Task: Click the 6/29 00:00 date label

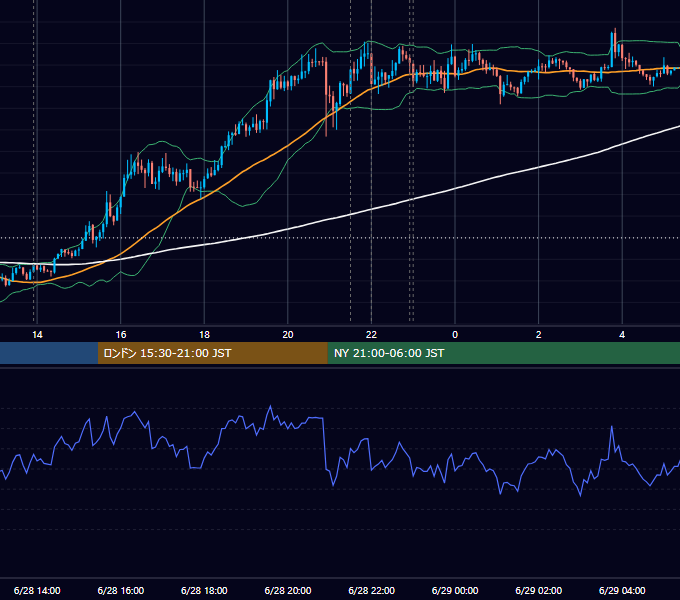Action: tap(455, 590)
